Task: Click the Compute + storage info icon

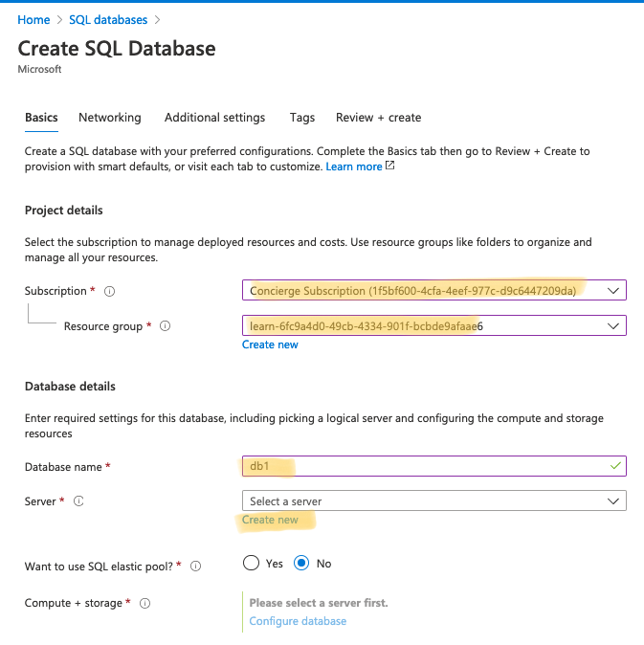Action: [144, 604]
